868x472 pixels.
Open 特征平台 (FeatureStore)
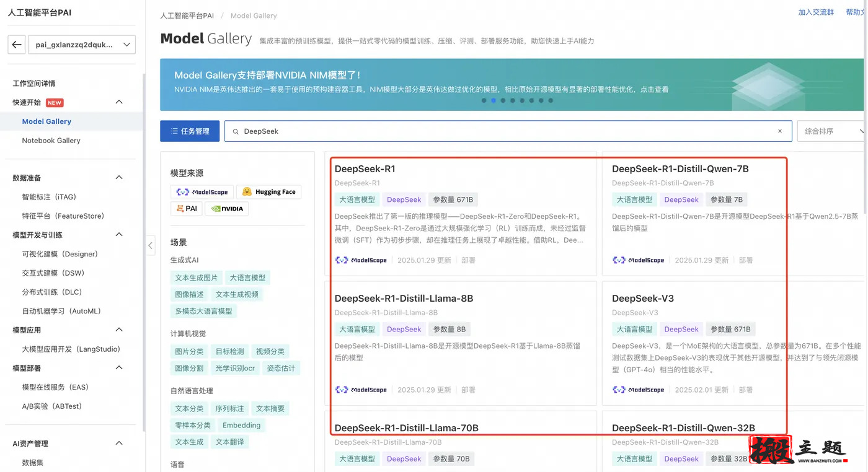click(x=63, y=216)
